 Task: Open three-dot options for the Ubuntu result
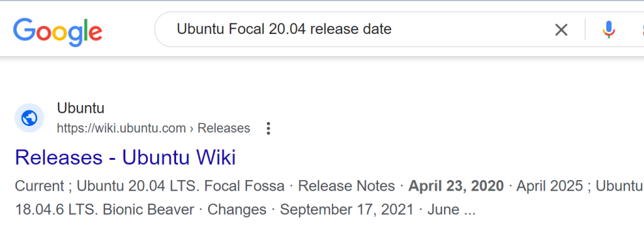tap(268, 128)
